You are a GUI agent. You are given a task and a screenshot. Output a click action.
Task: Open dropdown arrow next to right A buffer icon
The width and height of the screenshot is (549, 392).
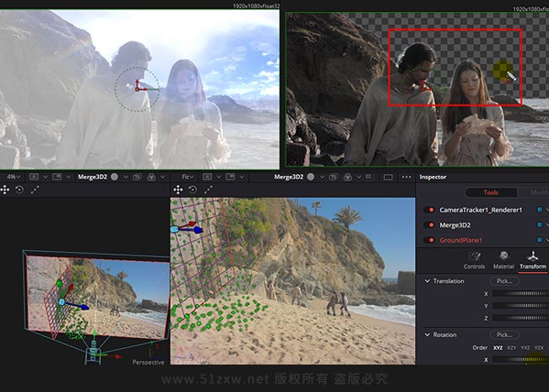coord(219,177)
